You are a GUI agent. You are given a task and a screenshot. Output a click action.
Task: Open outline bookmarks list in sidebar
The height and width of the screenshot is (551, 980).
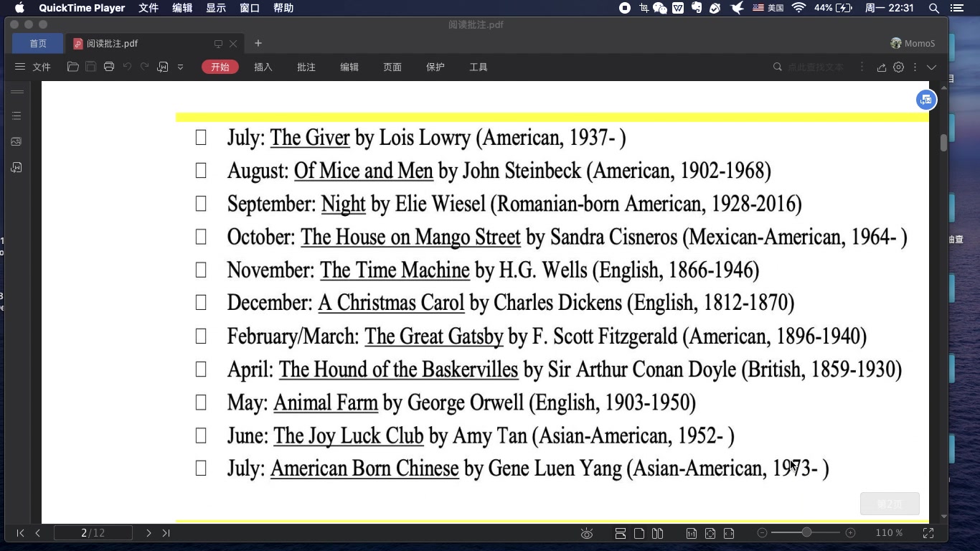[x=17, y=116]
